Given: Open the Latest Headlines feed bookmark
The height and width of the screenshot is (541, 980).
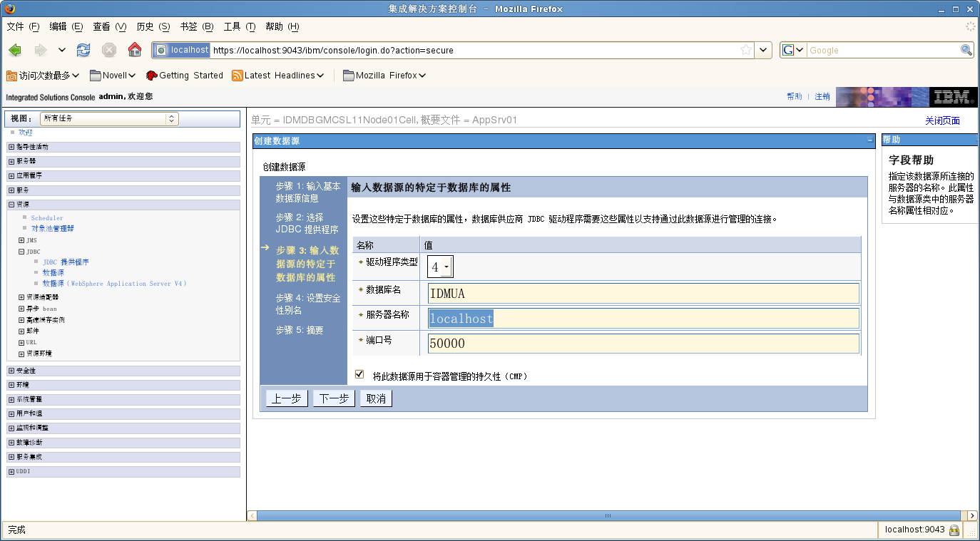Looking at the screenshot, I should [278, 76].
